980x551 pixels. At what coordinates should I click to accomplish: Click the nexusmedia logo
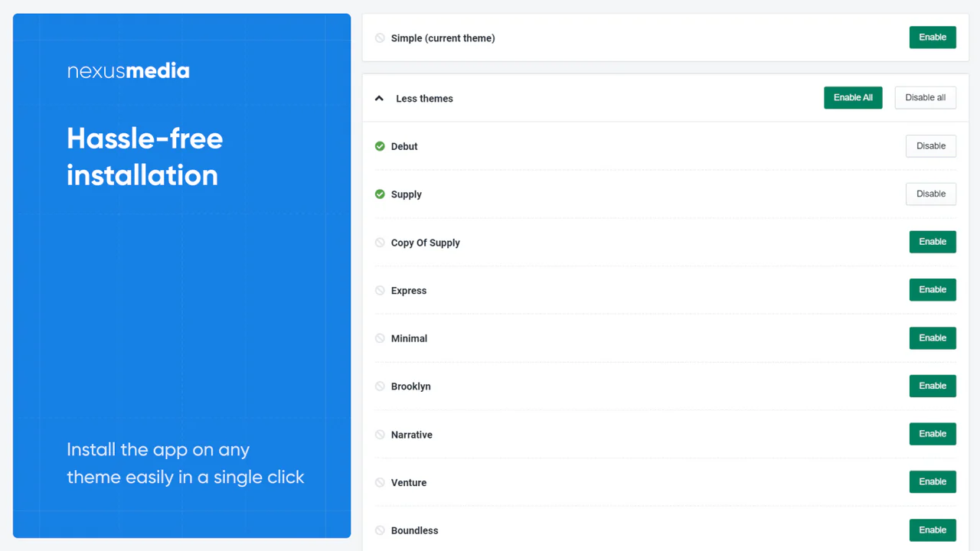tap(128, 71)
